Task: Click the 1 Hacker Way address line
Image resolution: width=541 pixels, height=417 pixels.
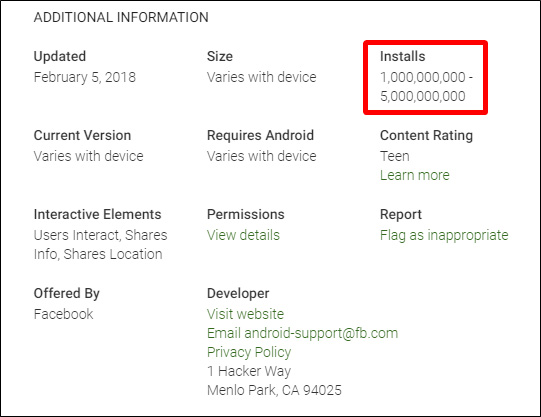Action: coord(249,371)
